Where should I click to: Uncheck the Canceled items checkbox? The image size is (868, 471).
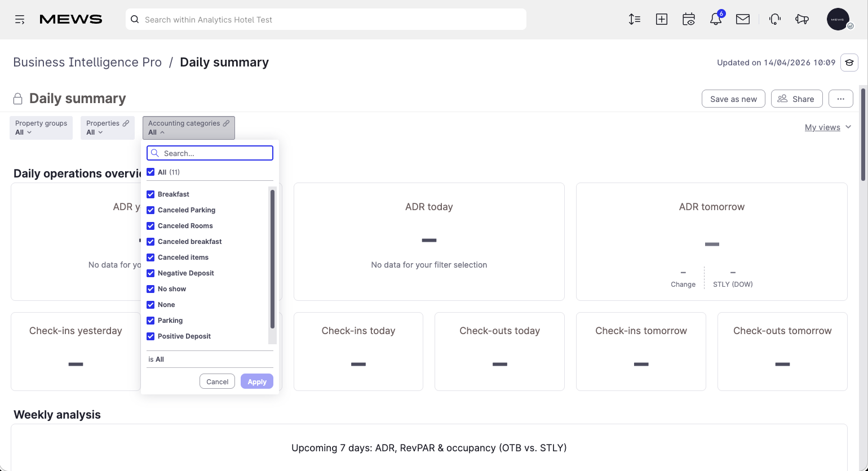point(150,257)
